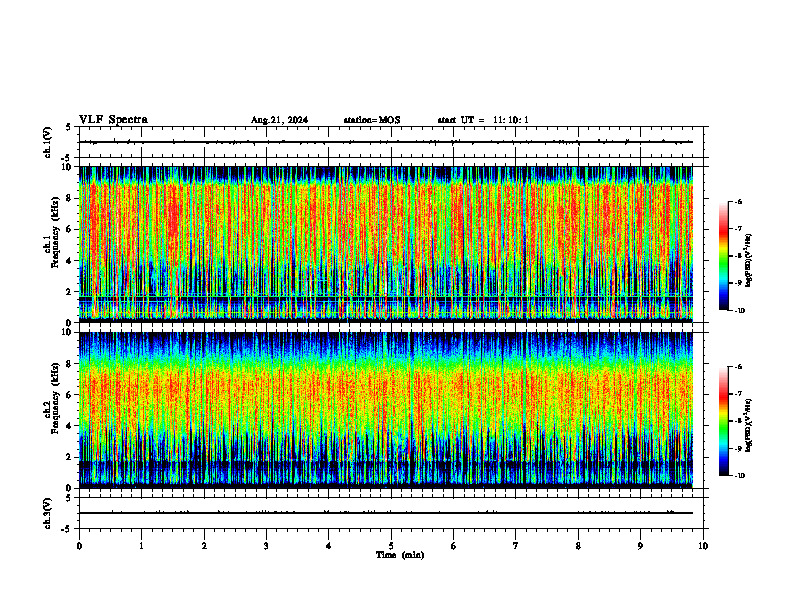Viewport: 792px width, 612px height.
Task: Click the "-10" label on ch.2 colorbar
Action: click(739, 476)
